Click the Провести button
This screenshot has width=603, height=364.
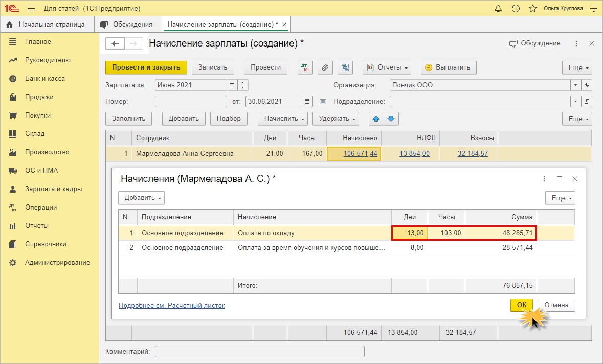pyautogui.click(x=266, y=67)
